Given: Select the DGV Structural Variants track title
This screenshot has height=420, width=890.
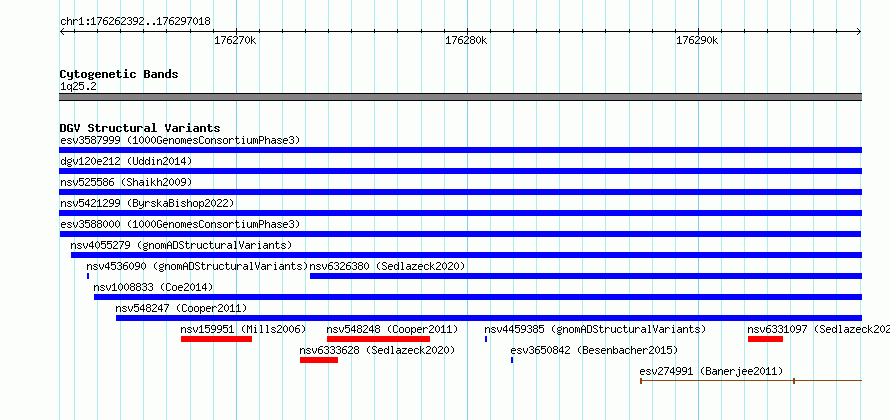Looking at the screenshot, I should click(x=140, y=128).
